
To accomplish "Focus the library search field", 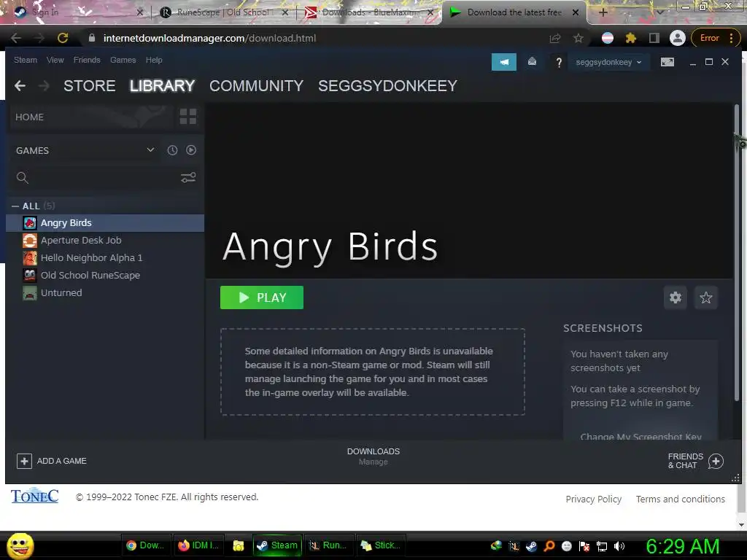I will click(104, 178).
